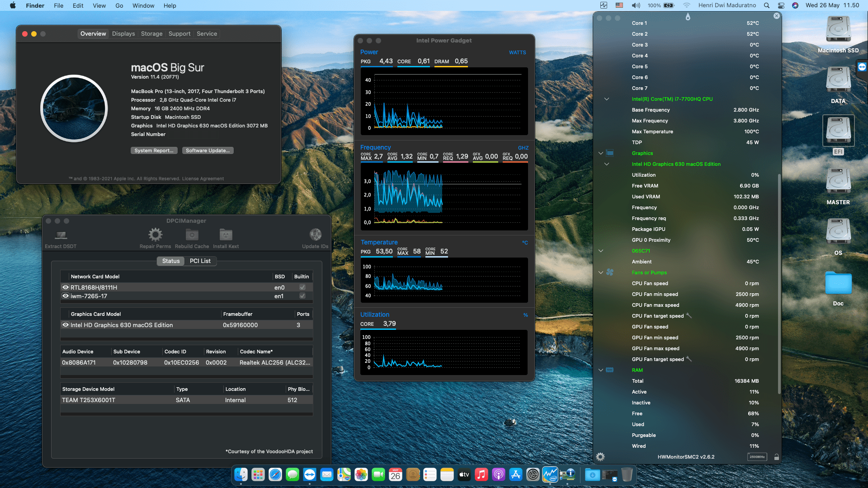
Task: Close HWMonitor with the round X
Action: [x=776, y=16]
